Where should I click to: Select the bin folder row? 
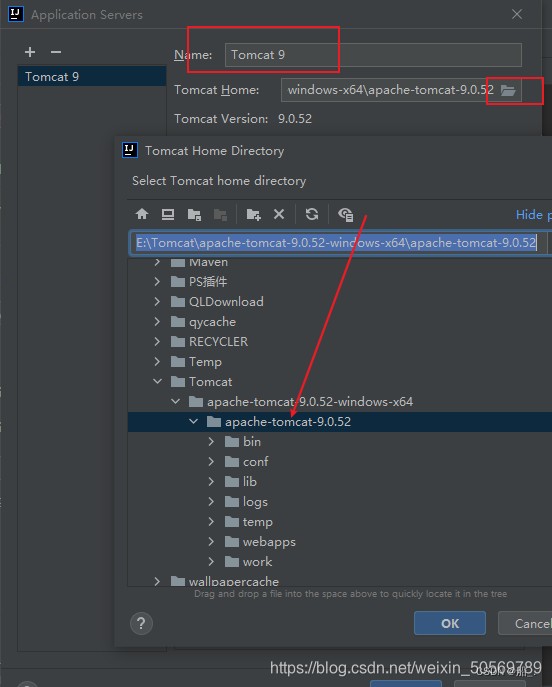(340, 442)
